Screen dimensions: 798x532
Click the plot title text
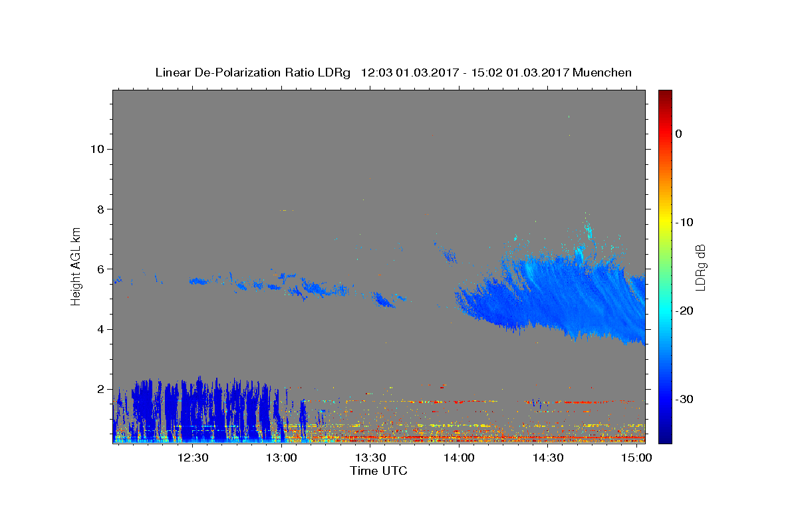tap(393, 72)
